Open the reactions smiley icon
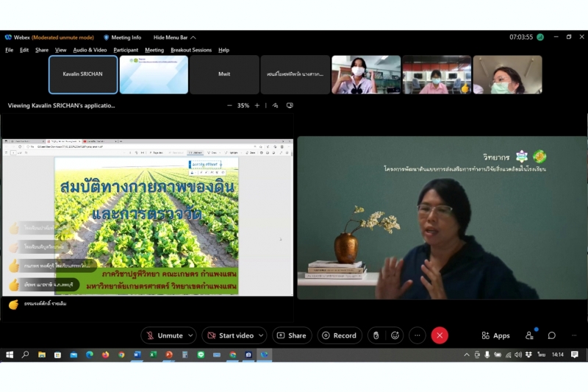This screenshot has width=588, height=392. point(395,335)
